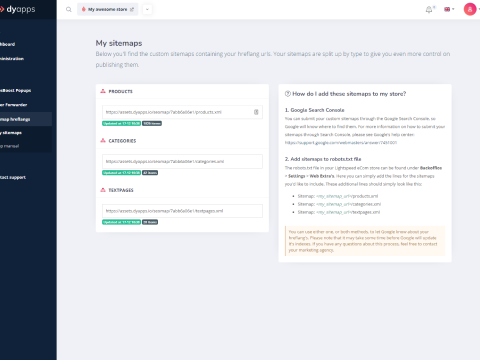Follow the Google support webmasters link

point(341,143)
